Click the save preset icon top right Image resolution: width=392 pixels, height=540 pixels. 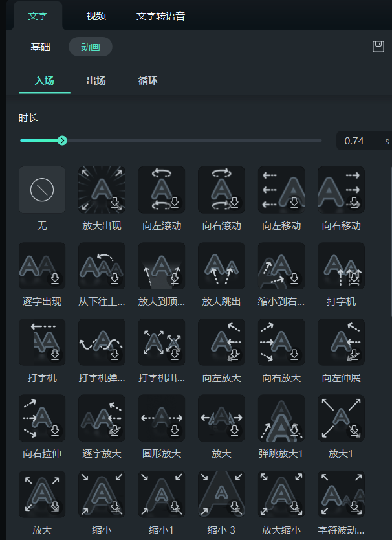click(x=378, y=46)
